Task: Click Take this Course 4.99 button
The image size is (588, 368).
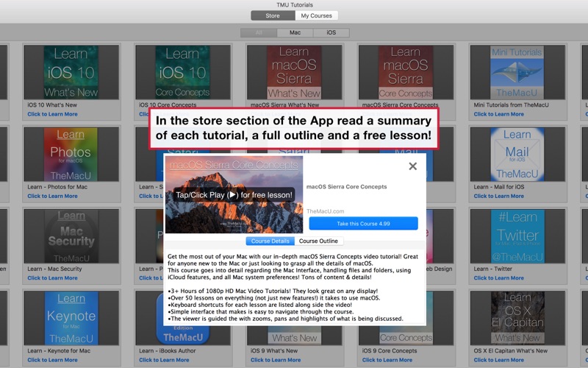Action: 363,224
